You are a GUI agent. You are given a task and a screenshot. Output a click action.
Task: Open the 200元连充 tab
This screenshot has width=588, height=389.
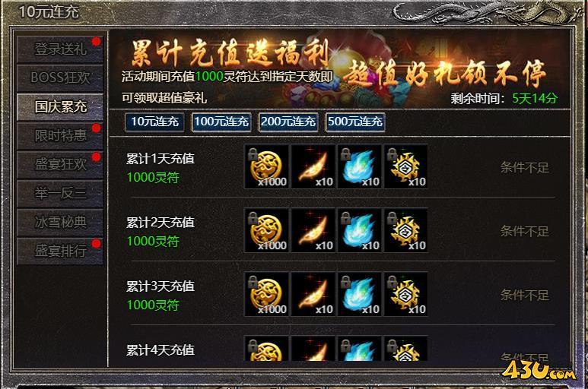coord(288,122)
